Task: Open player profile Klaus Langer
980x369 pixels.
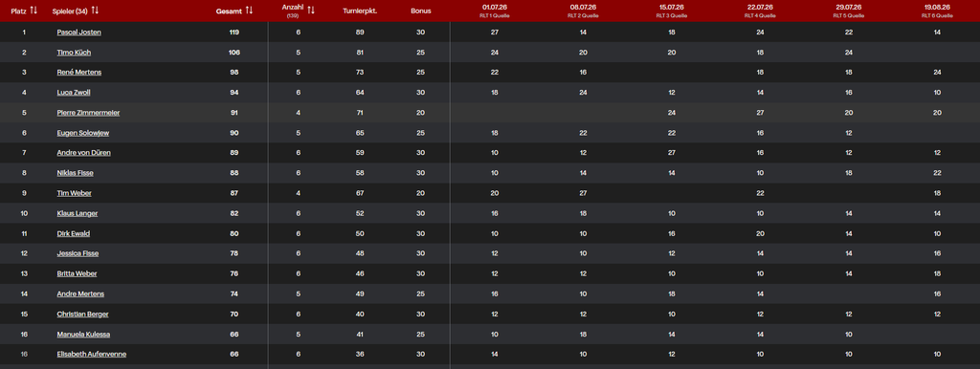Action: (x=77, y=213)
